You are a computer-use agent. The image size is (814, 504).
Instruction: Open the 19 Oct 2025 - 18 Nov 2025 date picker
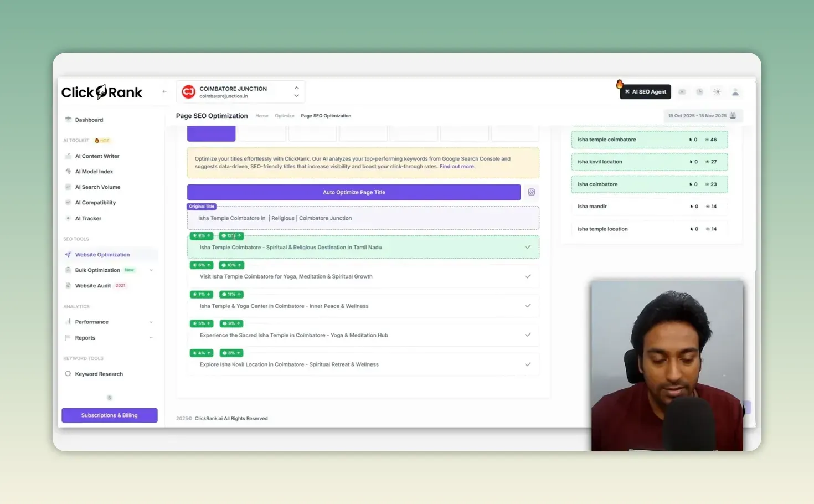(703, 116)
